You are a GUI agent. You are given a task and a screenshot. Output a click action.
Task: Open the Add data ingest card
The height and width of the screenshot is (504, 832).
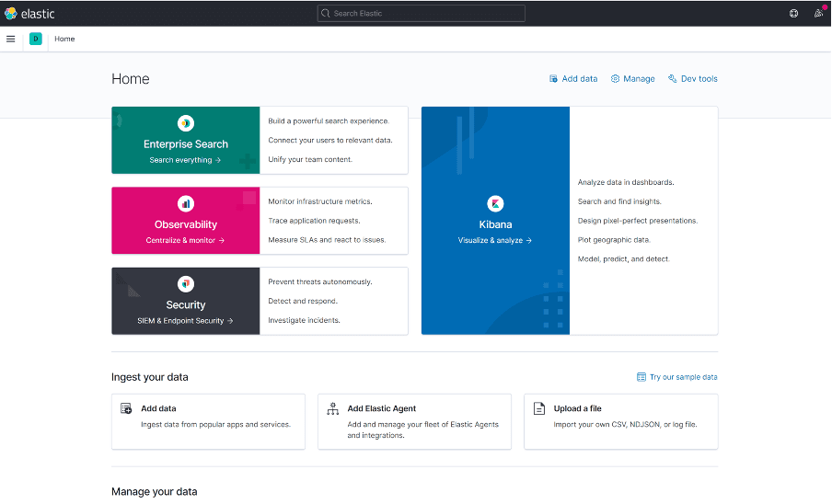(x=208, y=421)
